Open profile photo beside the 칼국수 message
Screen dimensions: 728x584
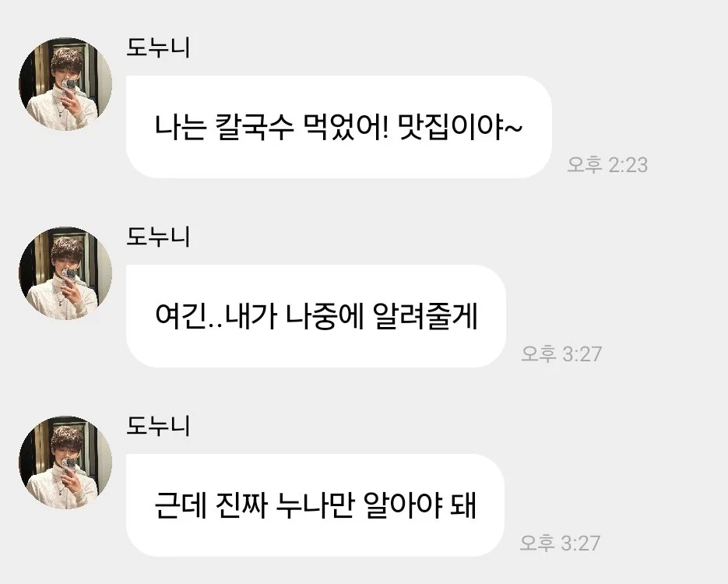[x=65, y=84]
